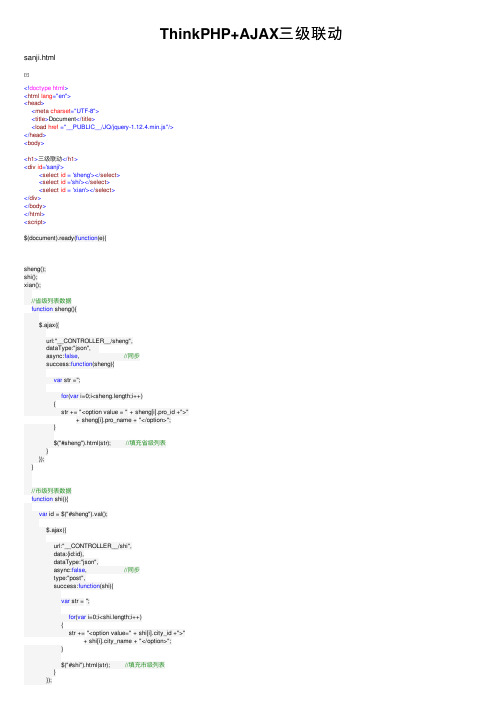Viewport: 504px width, 713px height.
Task: Click the //省级列表数据 comment
Action: click(x=51, y=301)
